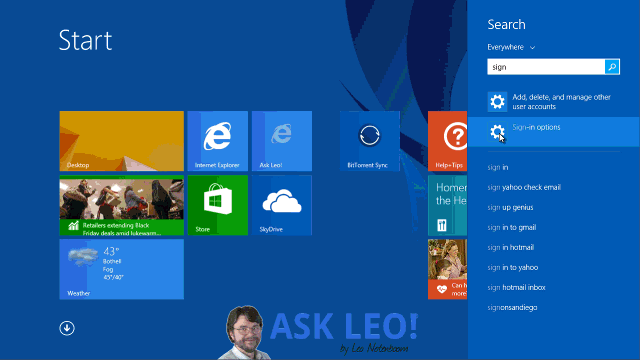Open the Desktop tile
The height and width of the screenshot is (360, 640).
122,141
